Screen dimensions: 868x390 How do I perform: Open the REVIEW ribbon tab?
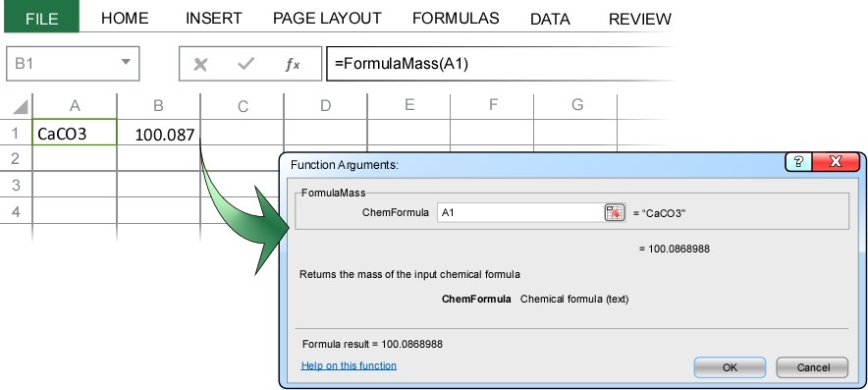[640, 20]
